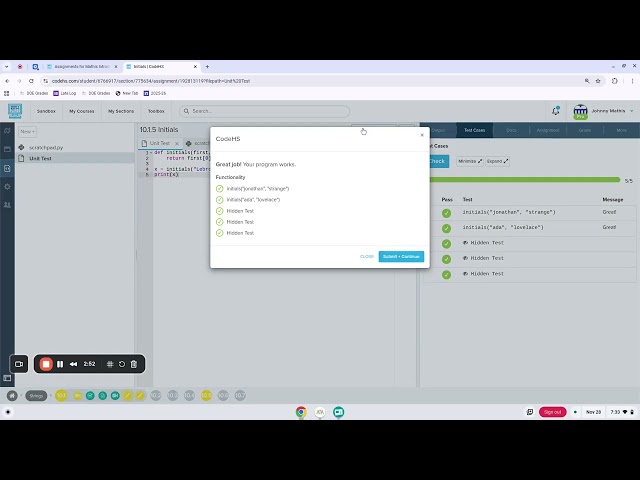The height and width of the screenshot is (480, 640).
Task: Open the 2025-26 bookmark
Action: 155,93
